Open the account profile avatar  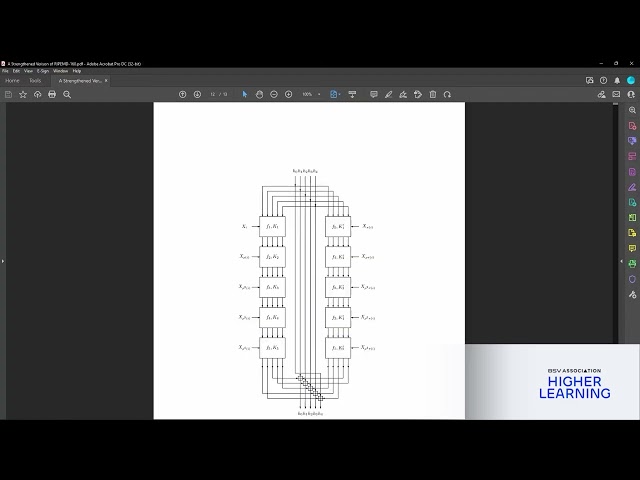tap(631, 80)
